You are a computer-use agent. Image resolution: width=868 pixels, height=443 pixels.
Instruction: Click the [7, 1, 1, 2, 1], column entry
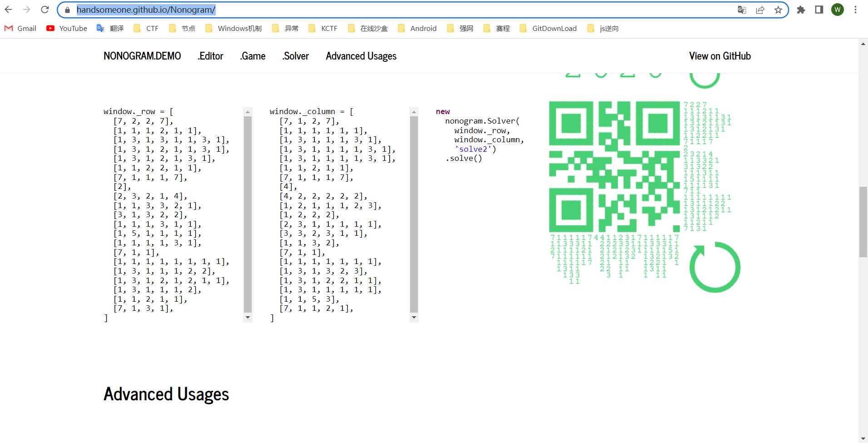coord(316,309)
